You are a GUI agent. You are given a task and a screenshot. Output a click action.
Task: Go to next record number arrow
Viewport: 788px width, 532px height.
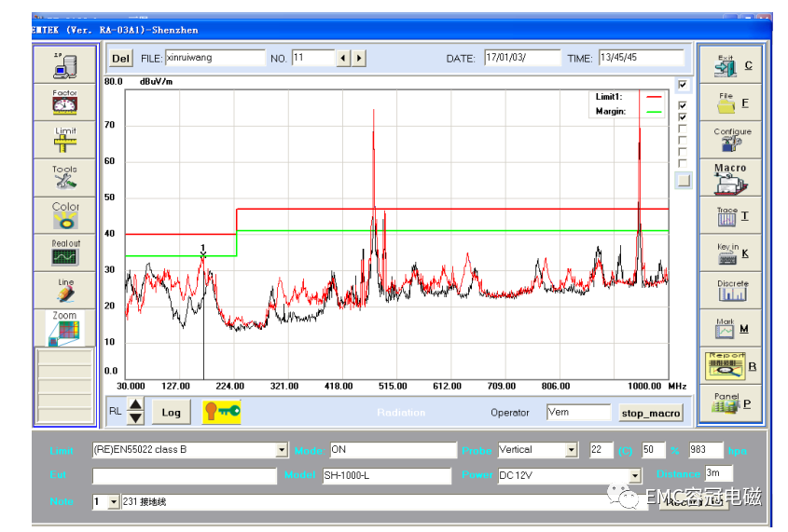358,58
